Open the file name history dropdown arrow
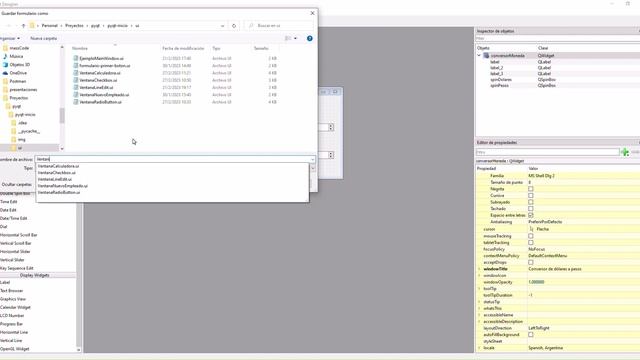 point(313,160)
